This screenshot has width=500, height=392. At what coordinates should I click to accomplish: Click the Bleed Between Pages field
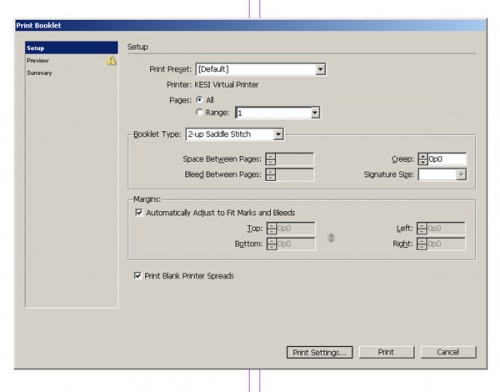[x=295, y=174]
